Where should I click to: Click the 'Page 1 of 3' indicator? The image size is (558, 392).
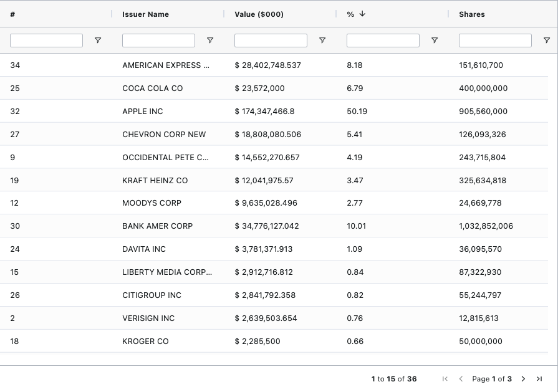pos(492,379)
